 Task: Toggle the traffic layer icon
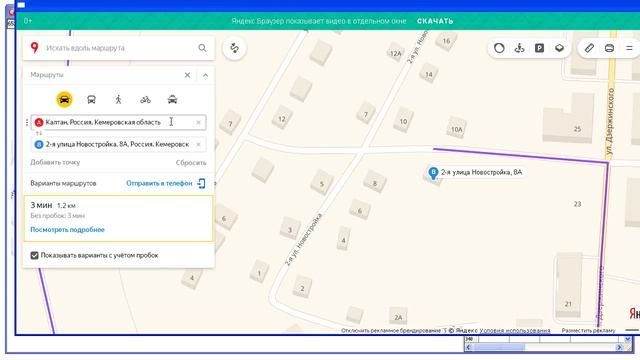[x=499, y=48]
